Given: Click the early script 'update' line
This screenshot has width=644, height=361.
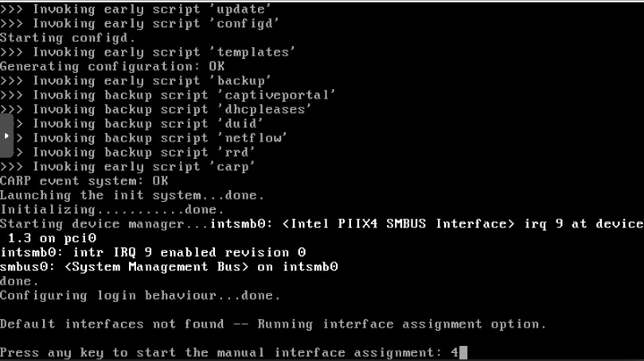Looking at the screenshot, I should [x=135, y=9].
